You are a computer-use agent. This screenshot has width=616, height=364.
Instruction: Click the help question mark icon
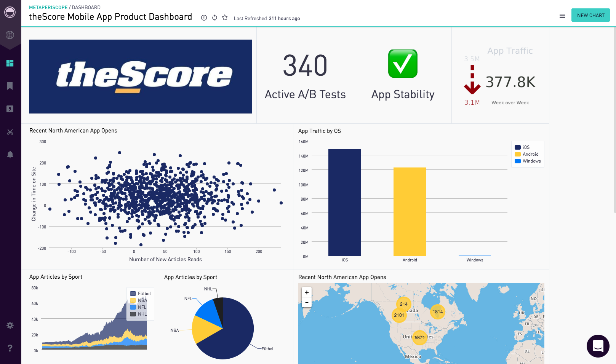[x=10, y=348]
